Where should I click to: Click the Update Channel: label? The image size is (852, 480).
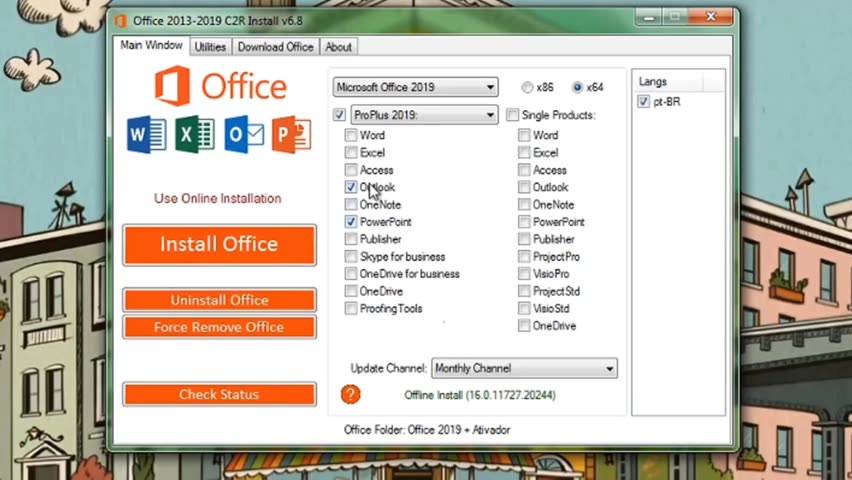[x=389, y=368]
